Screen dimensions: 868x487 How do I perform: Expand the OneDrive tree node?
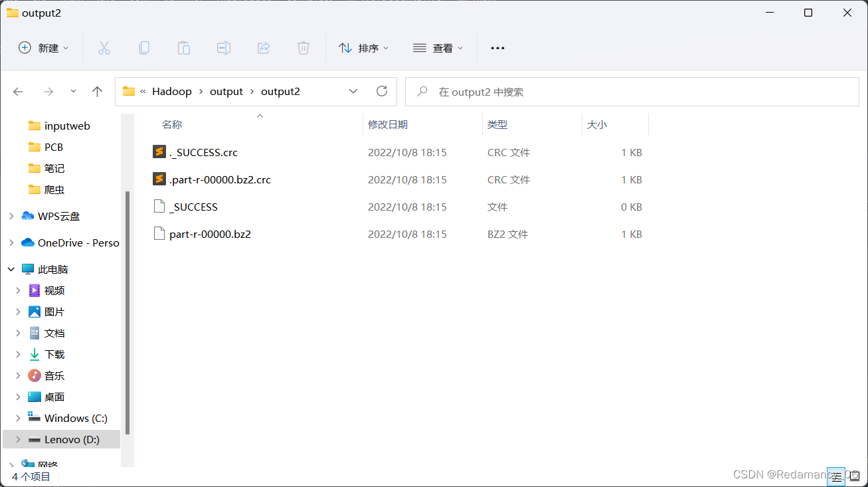point(11,243)
